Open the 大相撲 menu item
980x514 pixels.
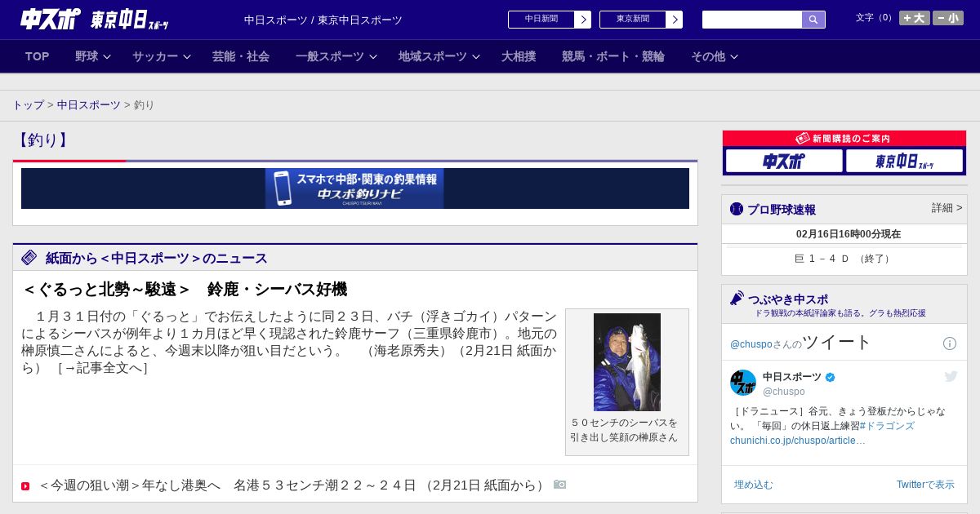[519, 56]
